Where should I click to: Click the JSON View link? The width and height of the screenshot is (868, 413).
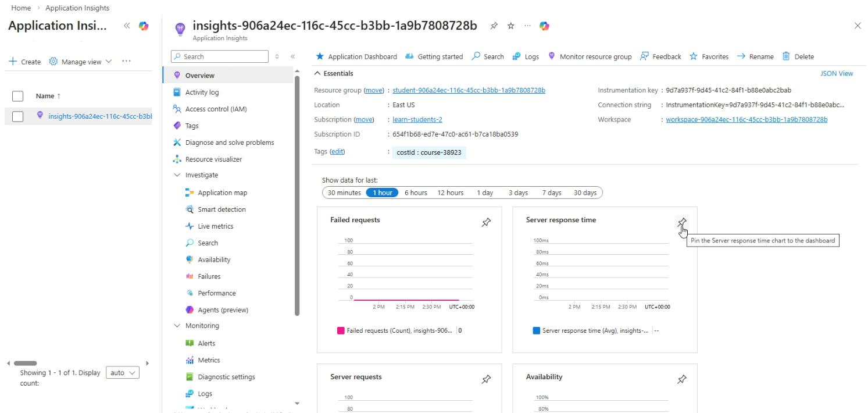836,73
